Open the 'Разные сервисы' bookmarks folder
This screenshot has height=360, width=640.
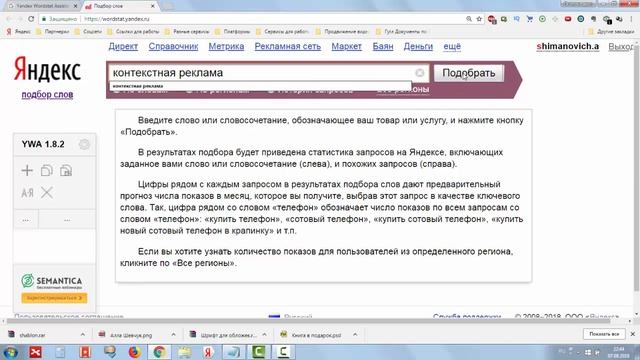point(187,31)
